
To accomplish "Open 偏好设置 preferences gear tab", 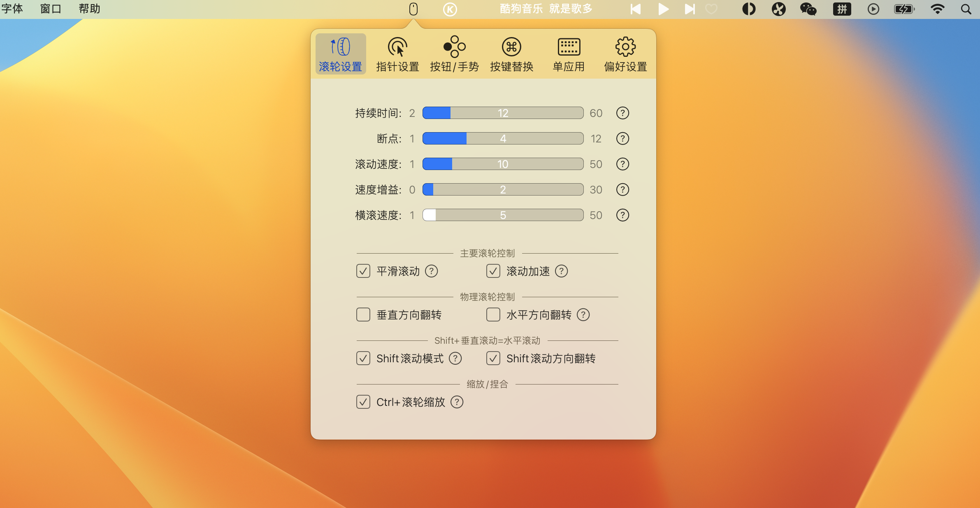I will pos(625,54).
